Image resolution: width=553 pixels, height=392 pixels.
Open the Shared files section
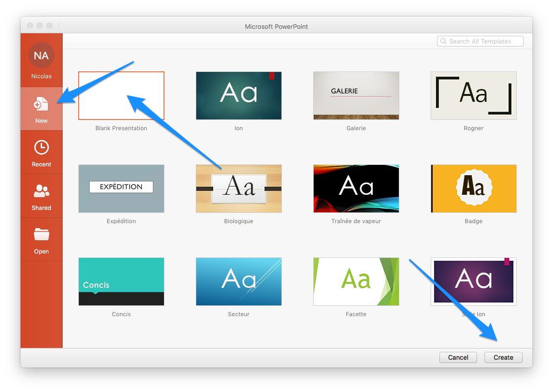coord(42,196)
